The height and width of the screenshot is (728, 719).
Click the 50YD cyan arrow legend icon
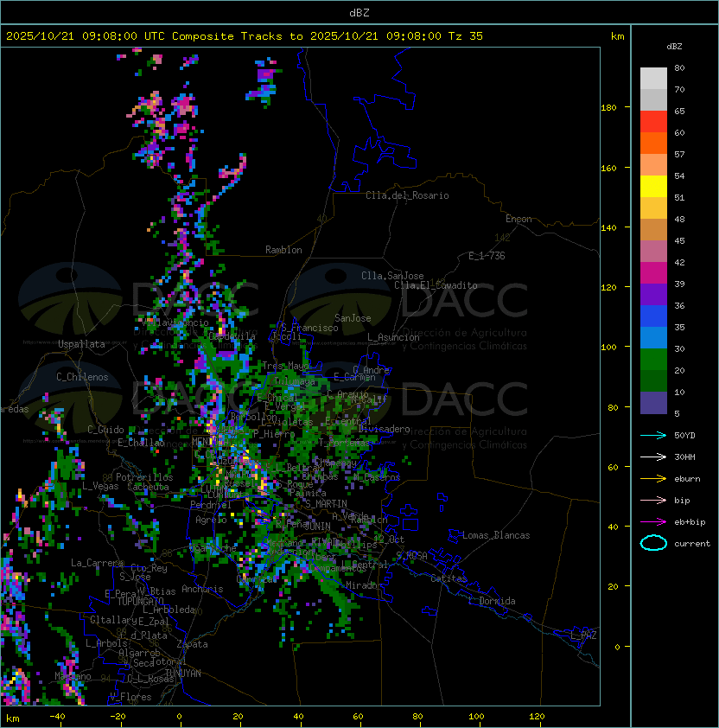(653, 435)
